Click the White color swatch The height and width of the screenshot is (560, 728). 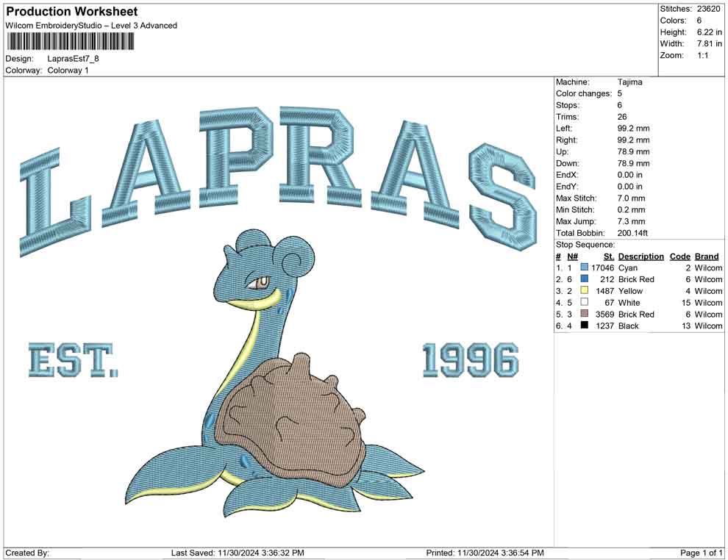point(584,302)
